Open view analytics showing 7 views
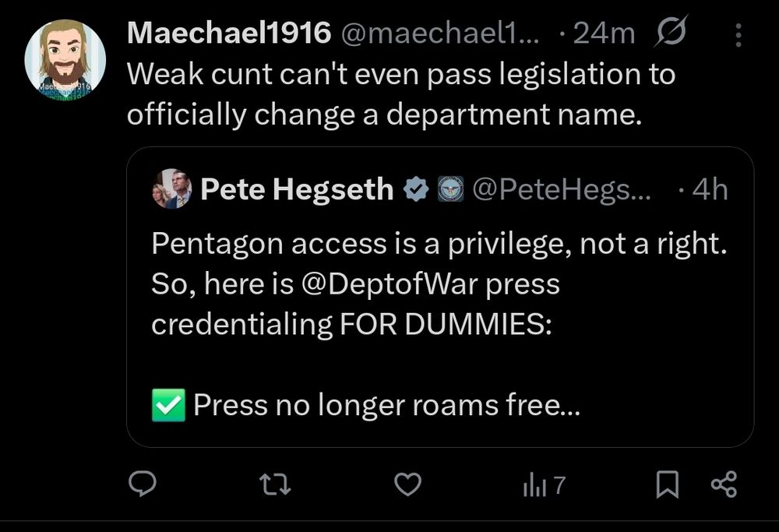The image size is (779, 532). tap(543, 485)
